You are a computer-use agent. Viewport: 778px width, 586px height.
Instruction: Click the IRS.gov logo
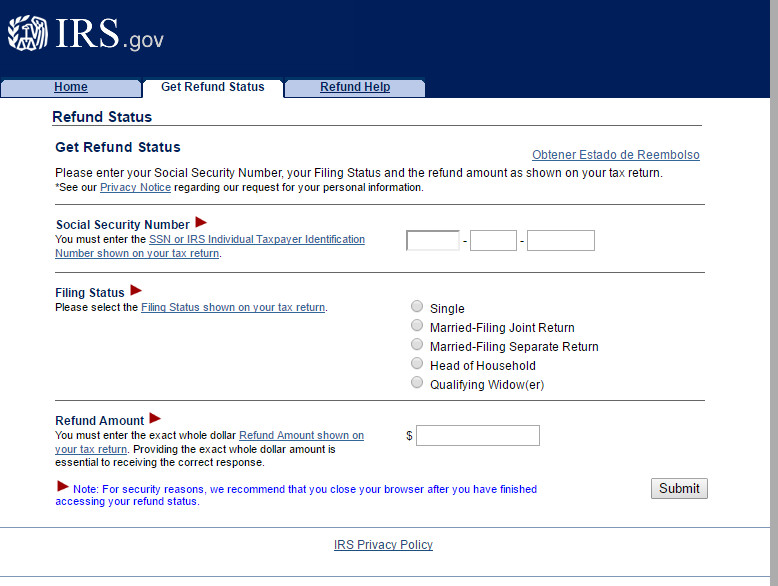pos(85,33)
